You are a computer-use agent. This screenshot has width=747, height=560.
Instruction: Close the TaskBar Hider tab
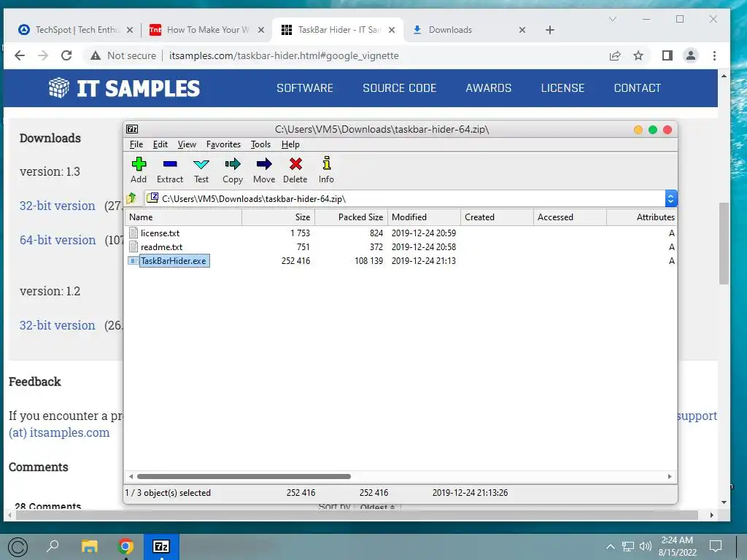(392, 30)
